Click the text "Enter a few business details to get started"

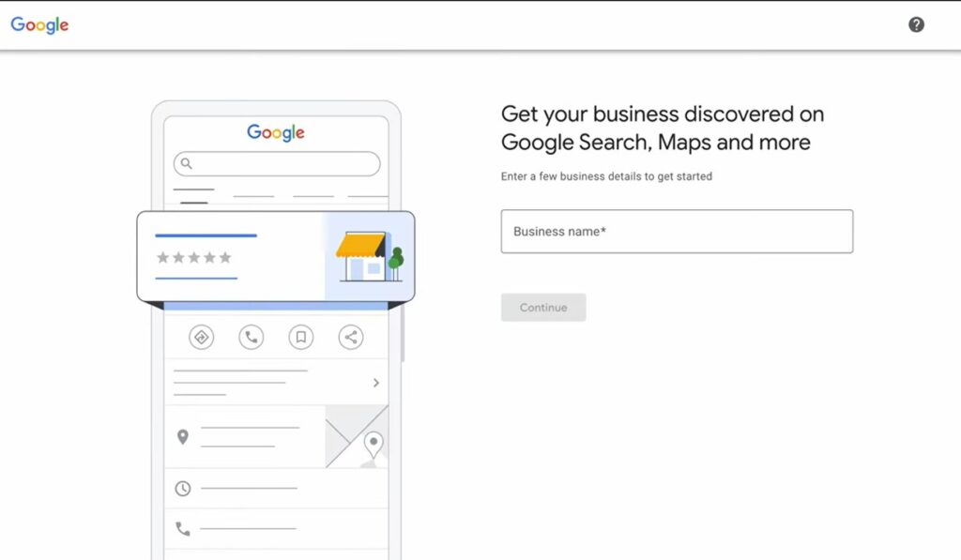[606, 176]
